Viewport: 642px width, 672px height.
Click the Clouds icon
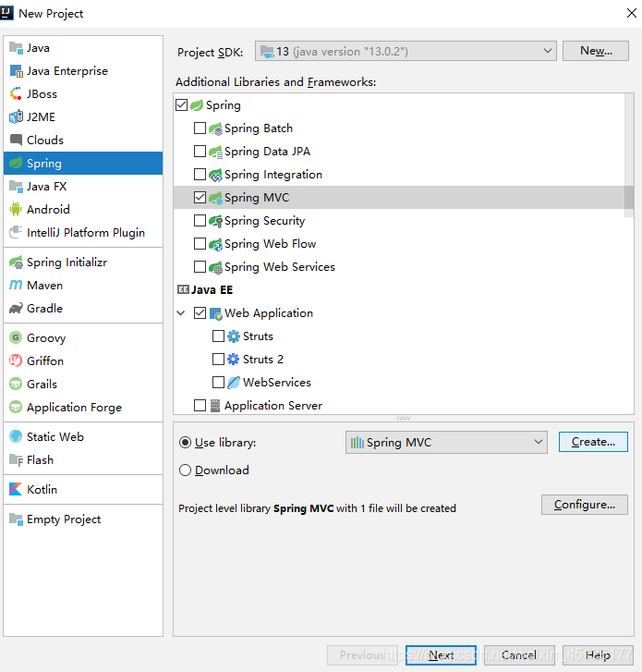click(16, 141)
